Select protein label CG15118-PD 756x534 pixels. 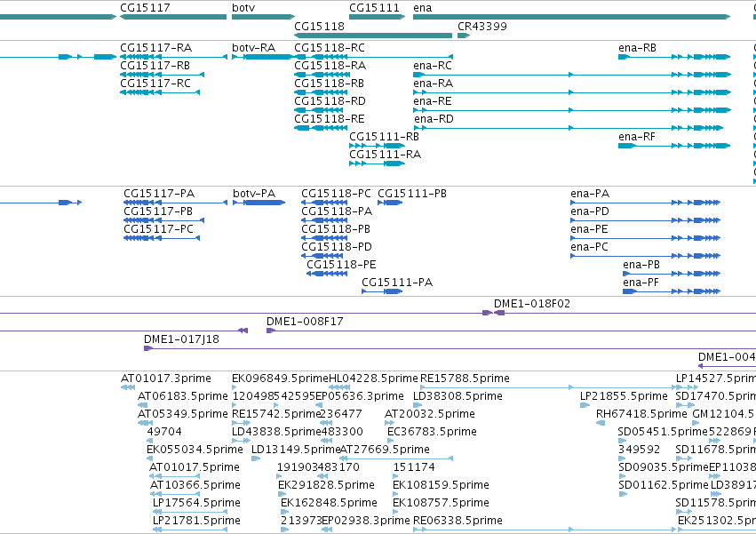337,248
